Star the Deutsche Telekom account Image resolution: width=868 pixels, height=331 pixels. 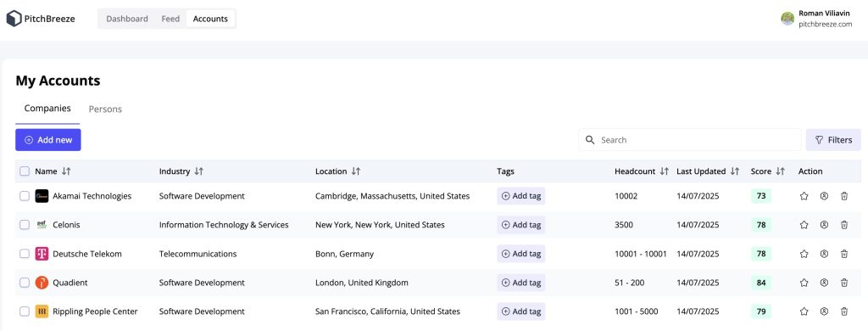tap(804, 254)
